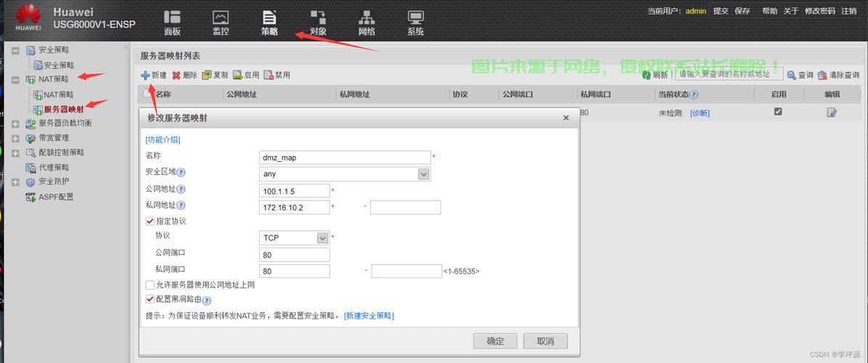Image resolution: width=868 pixels, height=363 pixels.
Task: Open the 帮助 help link
Action: [x=769, y=11]
